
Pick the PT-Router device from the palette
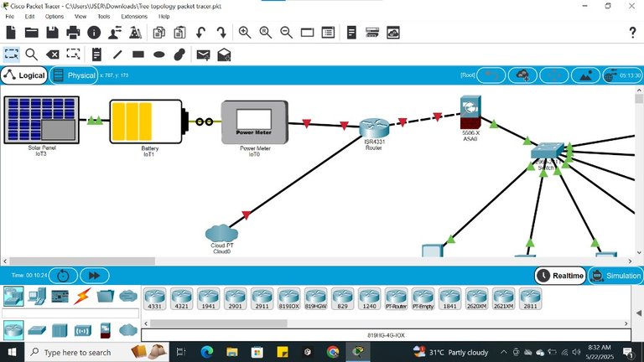tap(397, 298)
